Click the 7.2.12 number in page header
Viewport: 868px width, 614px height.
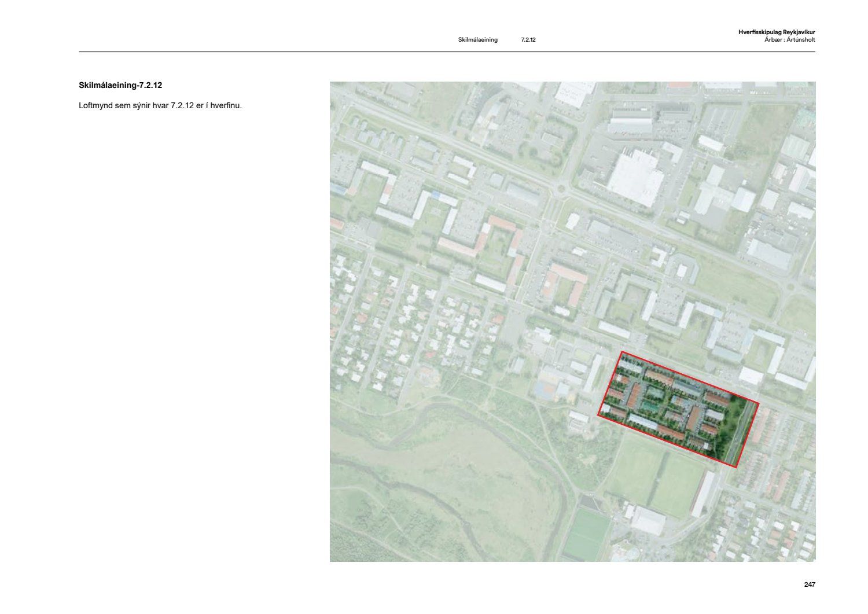tap(528, 40)
